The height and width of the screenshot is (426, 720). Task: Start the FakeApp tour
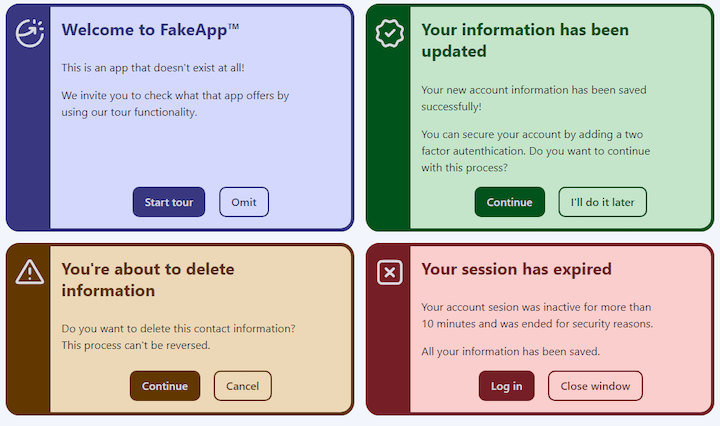pyautogui.click(x=169, y=202)
